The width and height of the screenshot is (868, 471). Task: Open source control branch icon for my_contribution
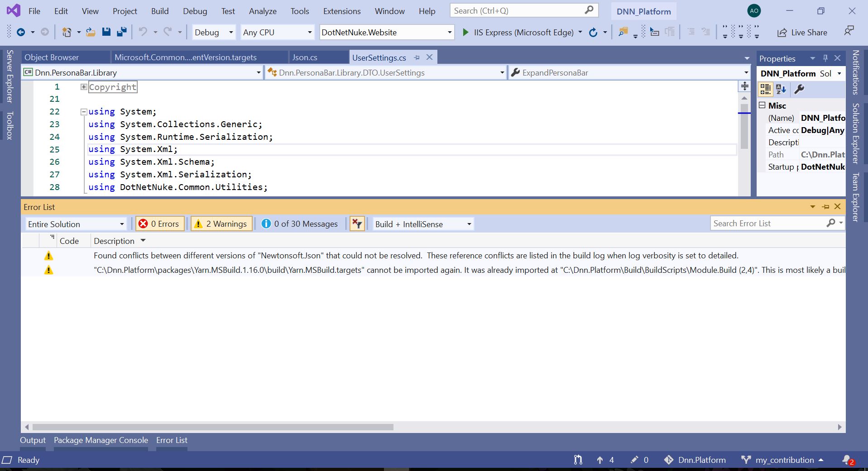(x=746, y=460)
